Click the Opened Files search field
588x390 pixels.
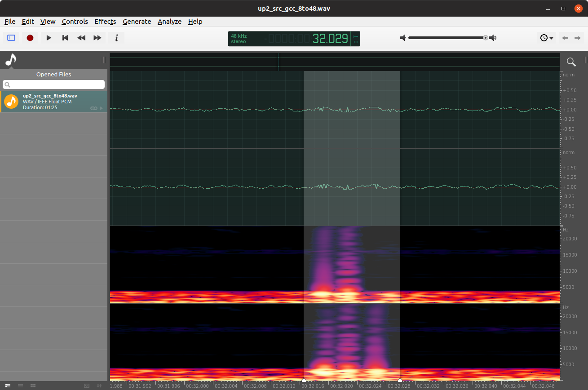point(53,84)
